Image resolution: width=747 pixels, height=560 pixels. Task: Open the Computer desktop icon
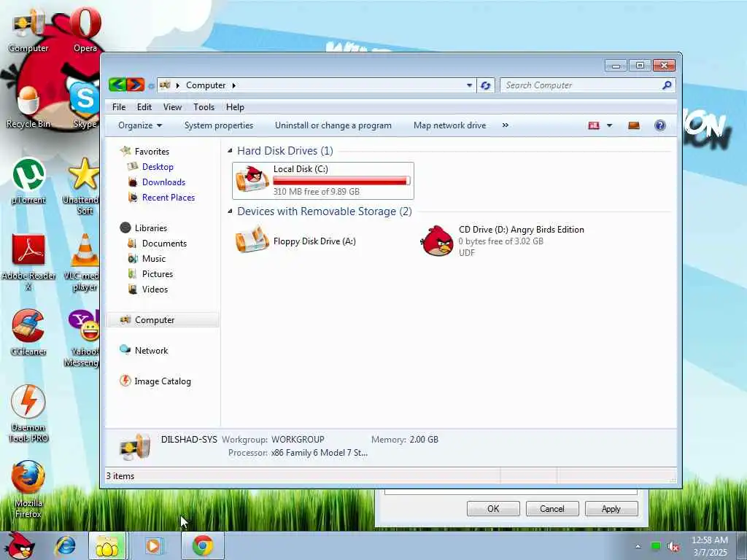coord(28,31)
